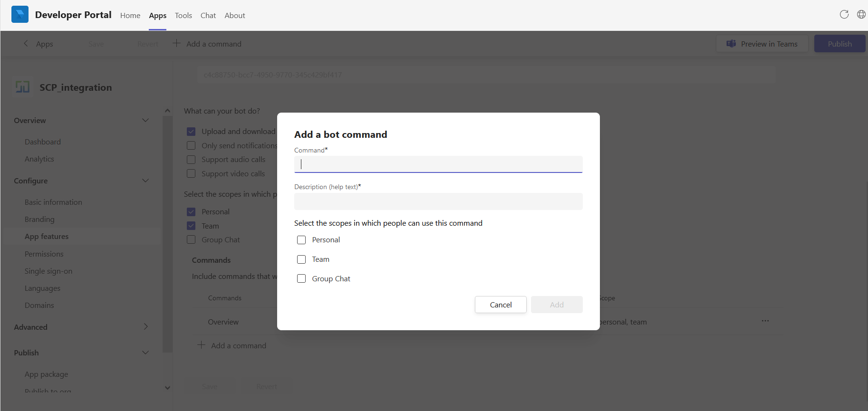Open the three-dot menu for Overview command

[765, 321]
